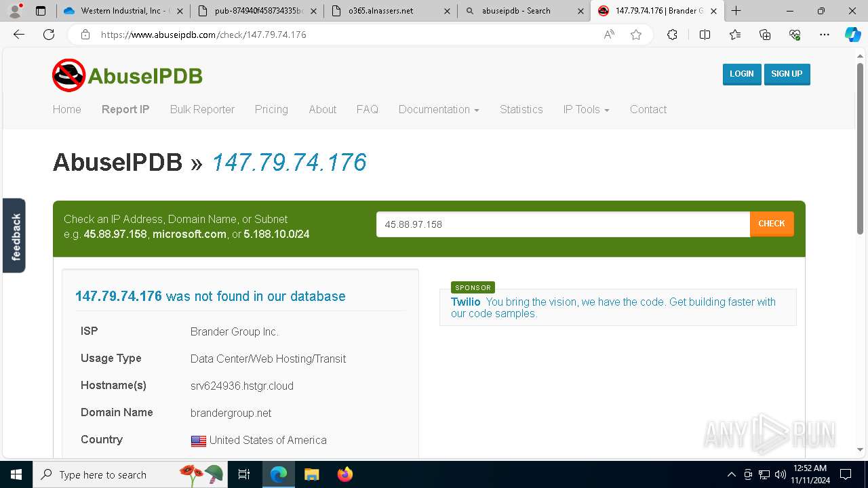868x488 pixels.
Task: Click 147.79.74.176 heading link
Action: coord(289,163)
